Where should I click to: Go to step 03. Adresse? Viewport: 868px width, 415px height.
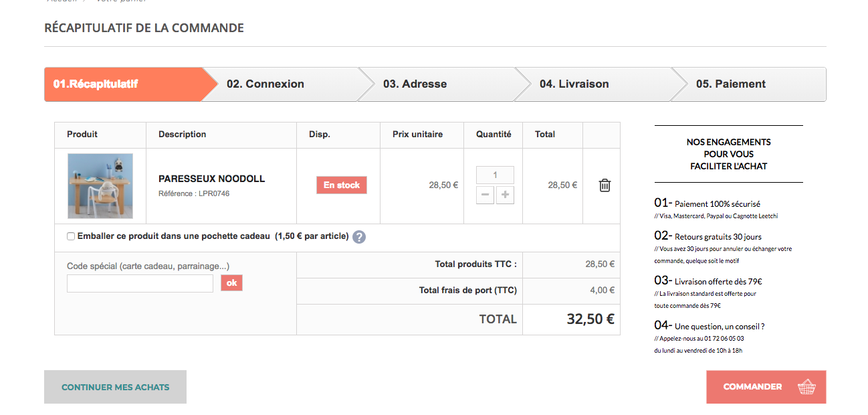coord(415,84)
